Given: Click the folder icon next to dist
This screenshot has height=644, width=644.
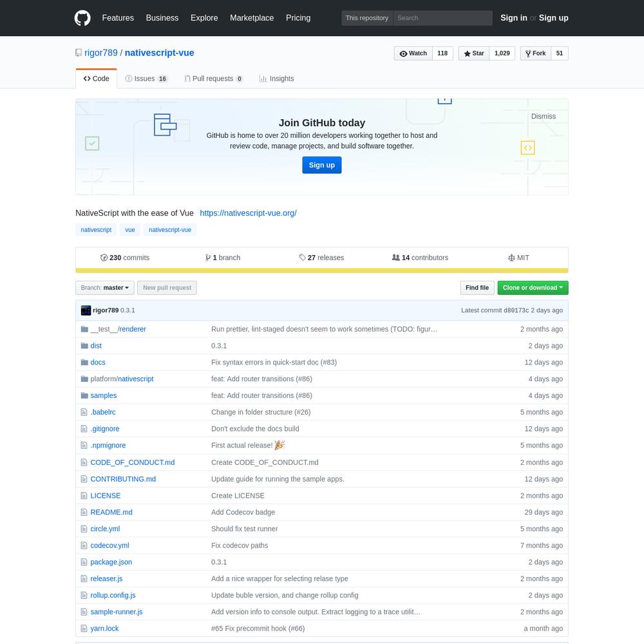Looking at the screenshot, I should (84, 346).
